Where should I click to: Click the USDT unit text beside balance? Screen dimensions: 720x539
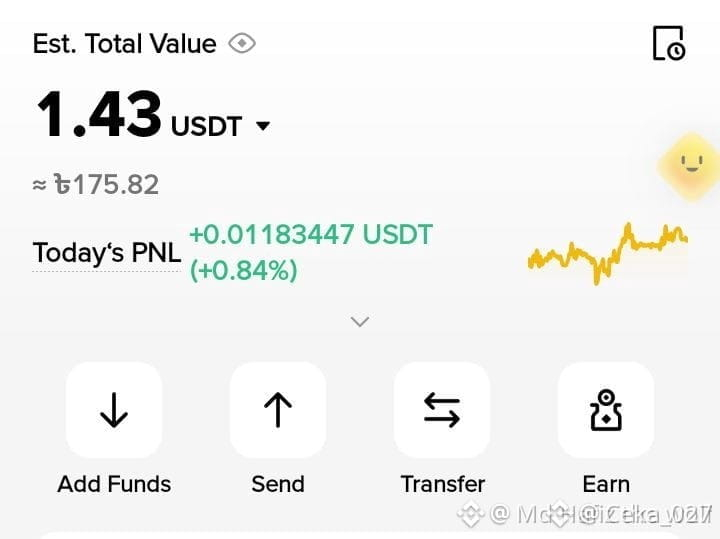click(206, 126)
